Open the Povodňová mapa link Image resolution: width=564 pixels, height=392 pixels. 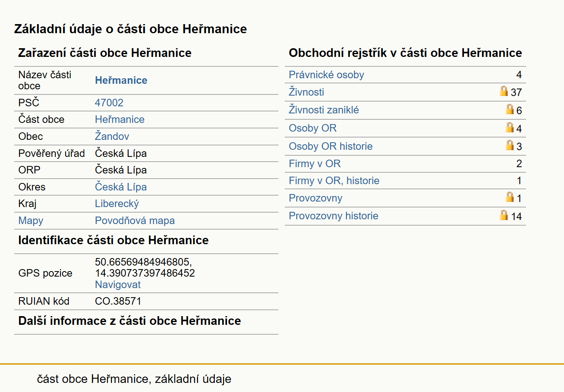click(x=135, y=220)
